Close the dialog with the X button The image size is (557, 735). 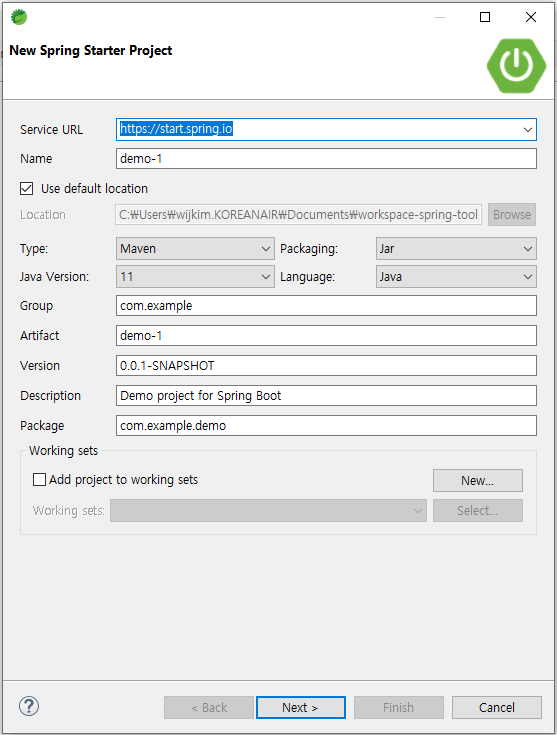coord(531,17)
